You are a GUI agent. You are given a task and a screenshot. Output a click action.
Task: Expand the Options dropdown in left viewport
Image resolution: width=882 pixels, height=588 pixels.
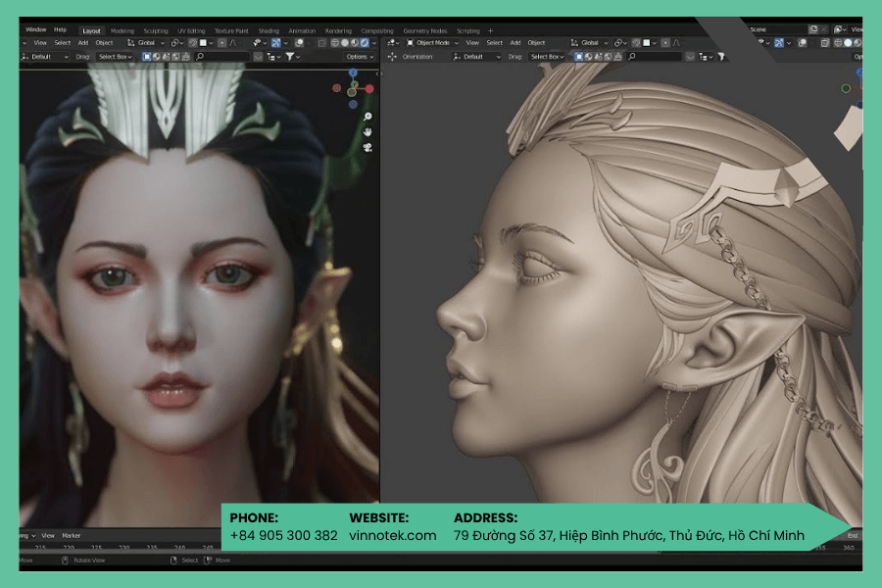click(360, 56)
